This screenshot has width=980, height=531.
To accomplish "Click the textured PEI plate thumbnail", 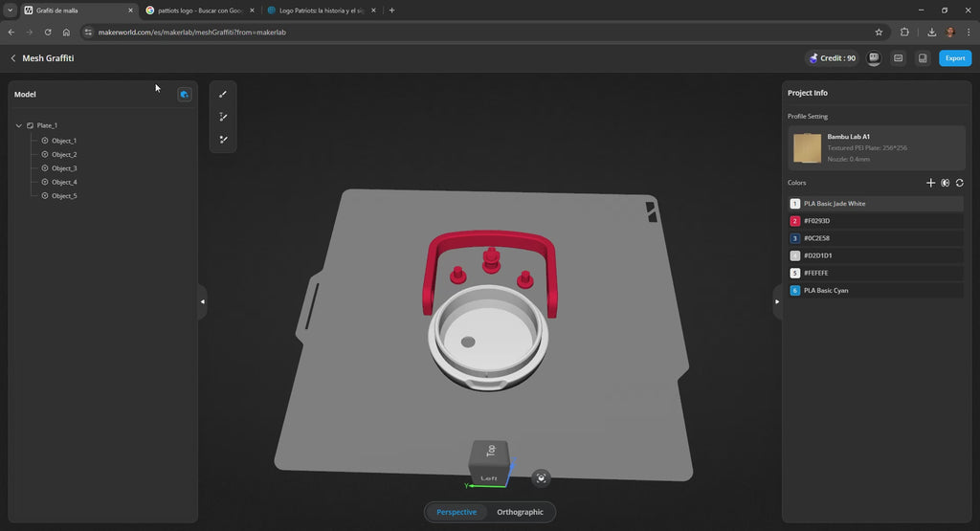I will pos(807,148).
